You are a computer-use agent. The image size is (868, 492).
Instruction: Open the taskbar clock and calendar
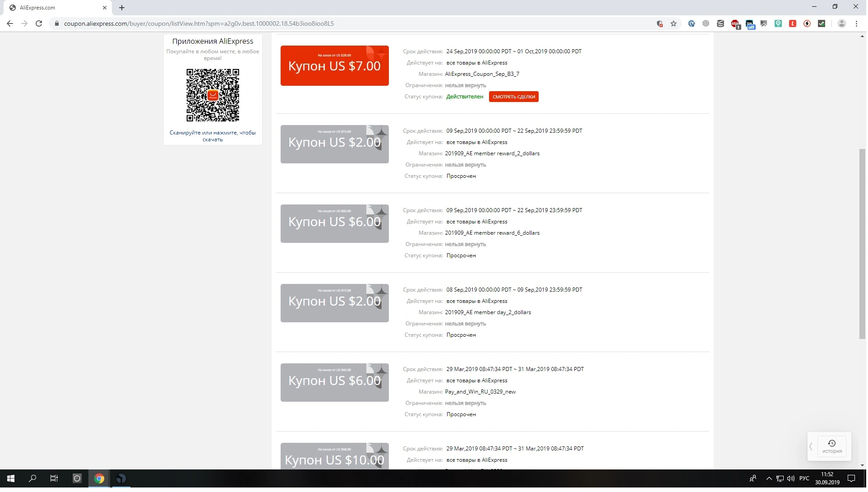click(x=827, y=478)
